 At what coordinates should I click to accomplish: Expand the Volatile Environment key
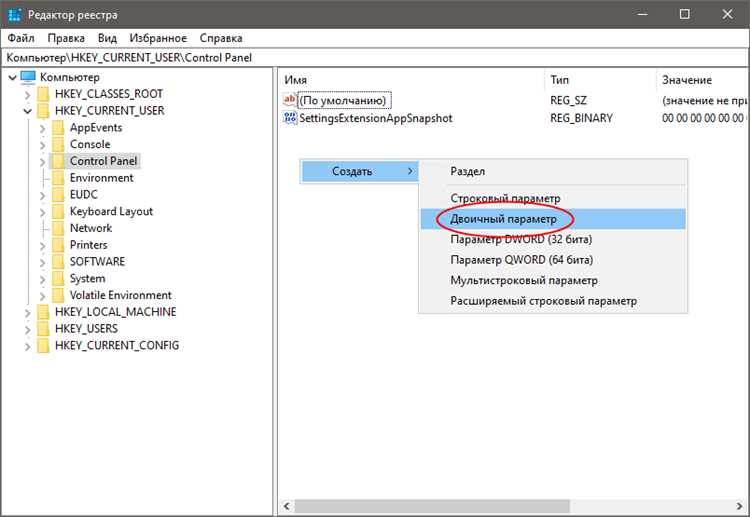tap(42, 296)
